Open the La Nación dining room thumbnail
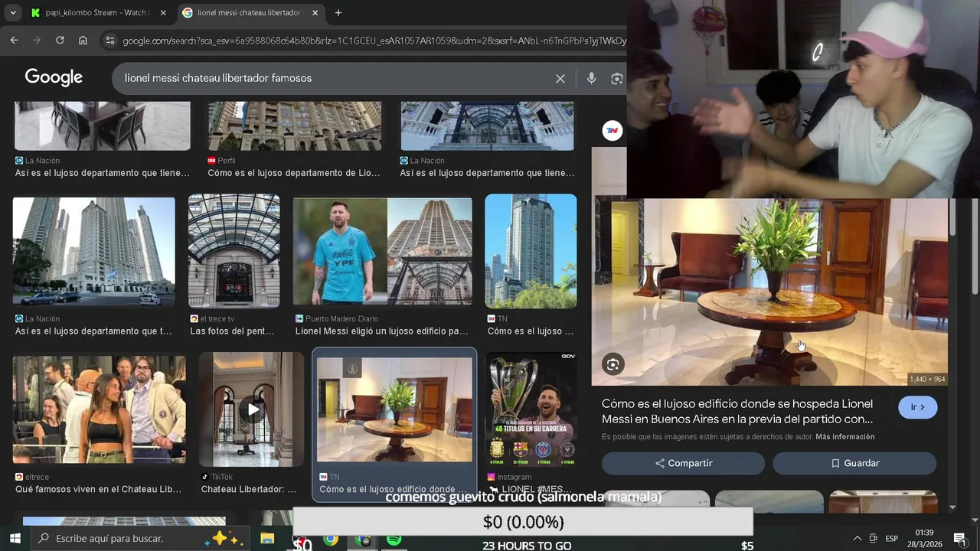The height and width of the screenshot is (551, 980). [103, 126]
